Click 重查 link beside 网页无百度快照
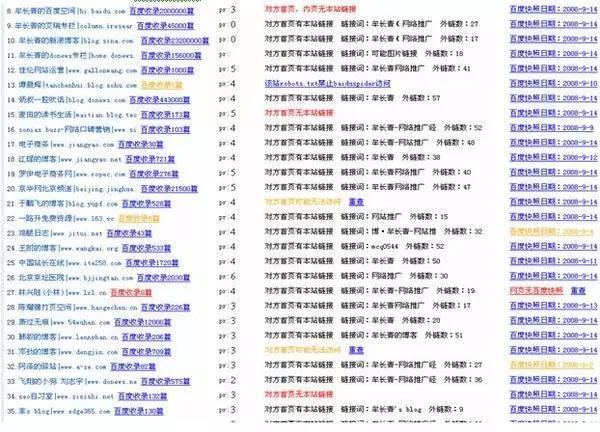The height and width of the screenshot is (432, 600). pos(578,291)
